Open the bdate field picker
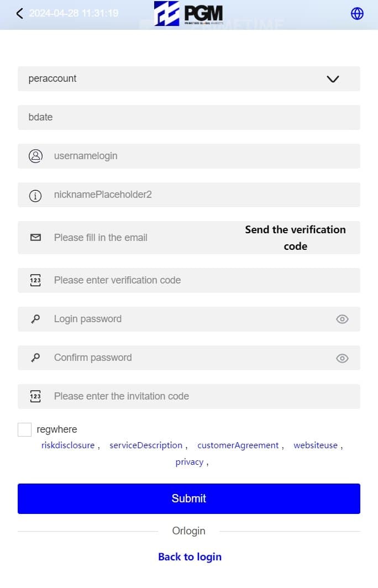The width and height of the screenshot is (378, 588). [x=188, y=117]
